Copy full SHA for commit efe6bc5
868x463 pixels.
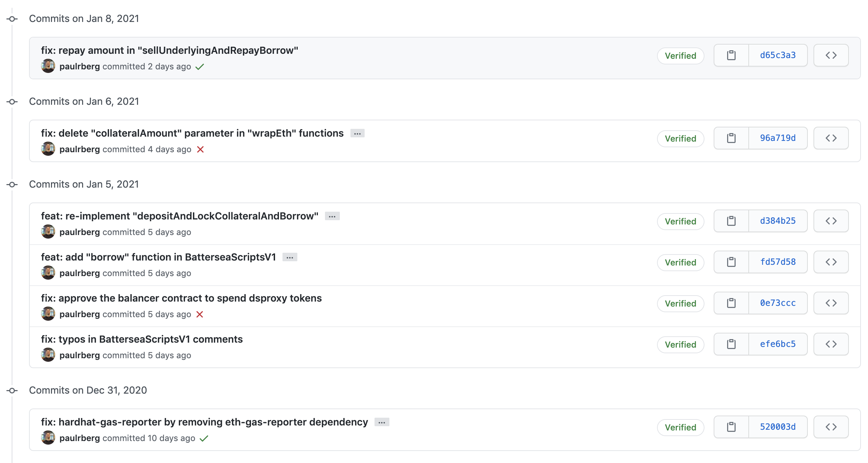click(x=731, y=344)
